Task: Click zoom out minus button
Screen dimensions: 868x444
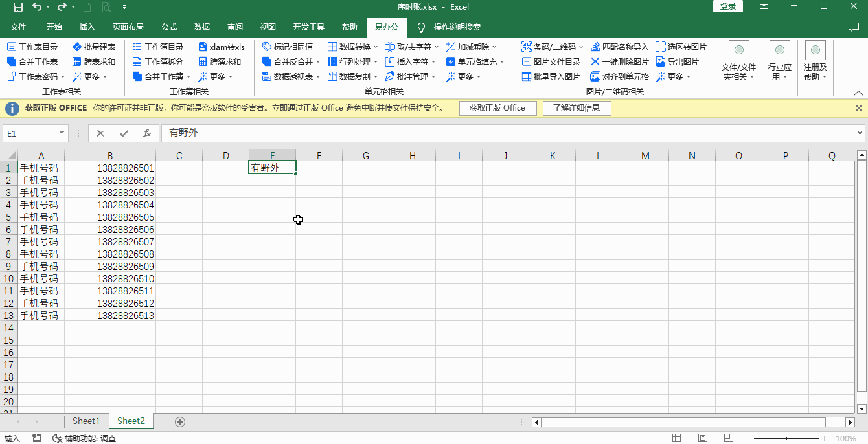Action: 749,438
